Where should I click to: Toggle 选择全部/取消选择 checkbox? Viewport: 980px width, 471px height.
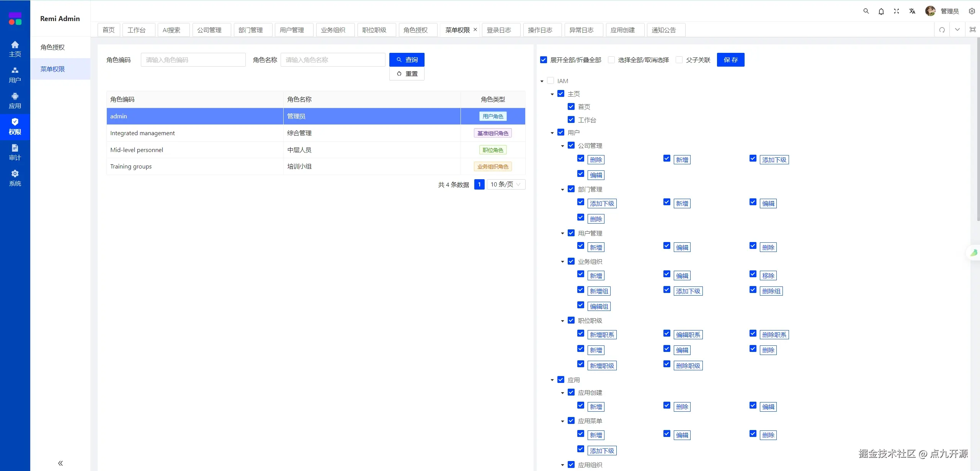coord(611,60)
